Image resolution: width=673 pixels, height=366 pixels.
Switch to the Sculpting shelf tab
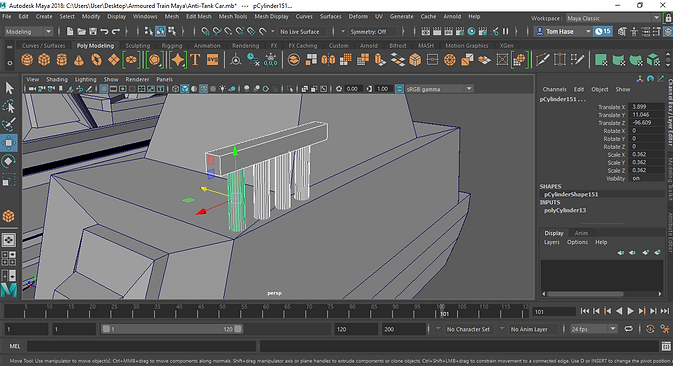click(x=137, y=45)
